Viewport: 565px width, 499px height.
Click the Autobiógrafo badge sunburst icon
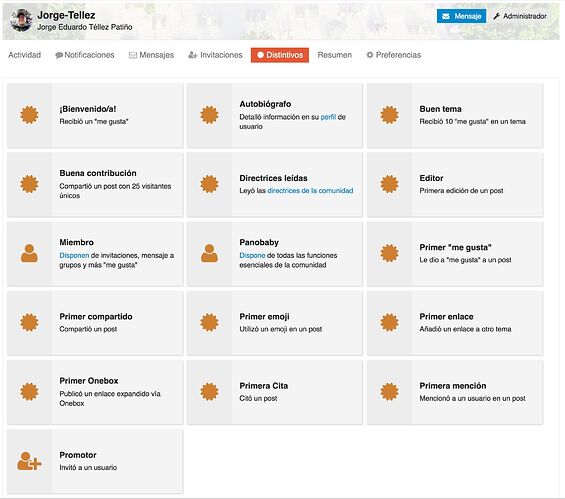[x=209, y=115]
